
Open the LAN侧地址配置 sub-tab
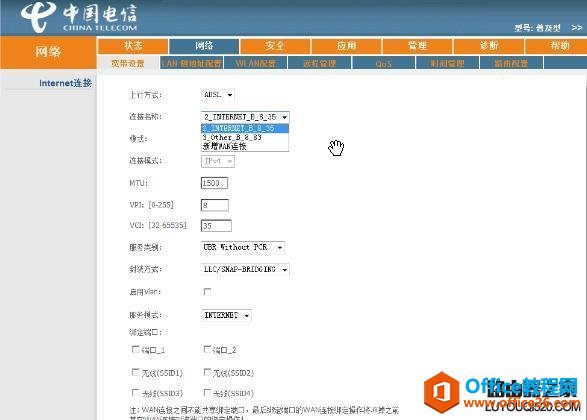(192, 63)
